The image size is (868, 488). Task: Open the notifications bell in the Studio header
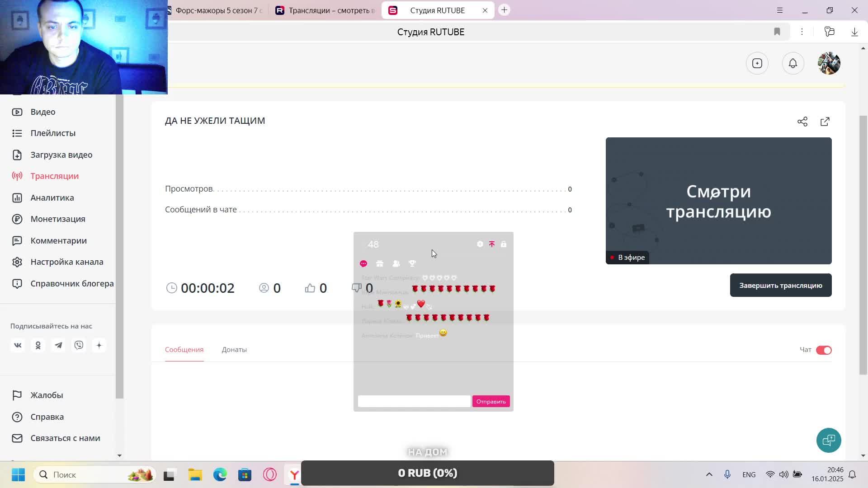point(793,63)
